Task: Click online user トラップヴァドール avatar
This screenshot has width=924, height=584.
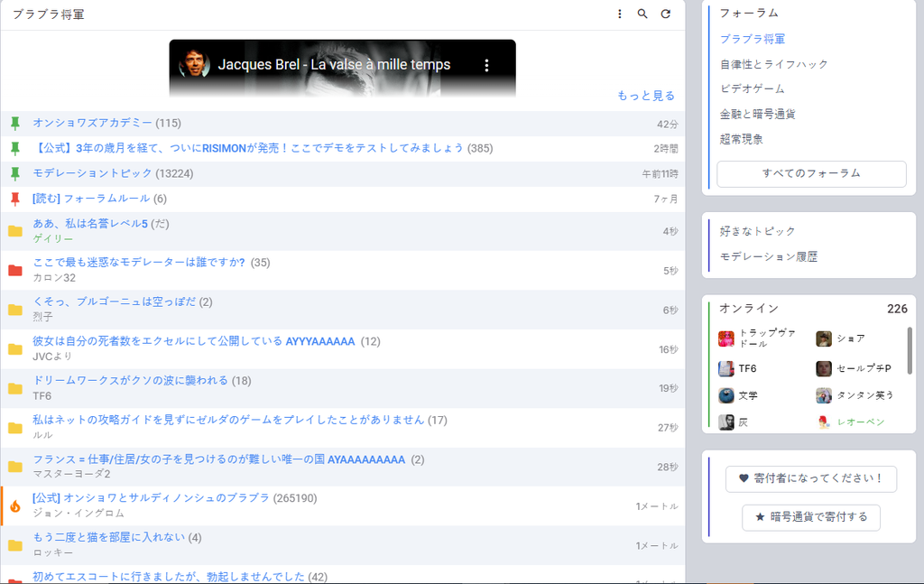Action: [726, 338]
